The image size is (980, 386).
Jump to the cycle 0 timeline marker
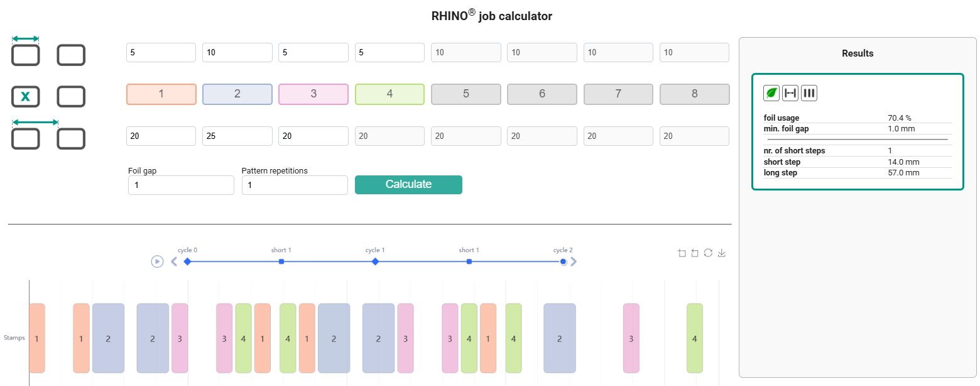pos(187,261)
